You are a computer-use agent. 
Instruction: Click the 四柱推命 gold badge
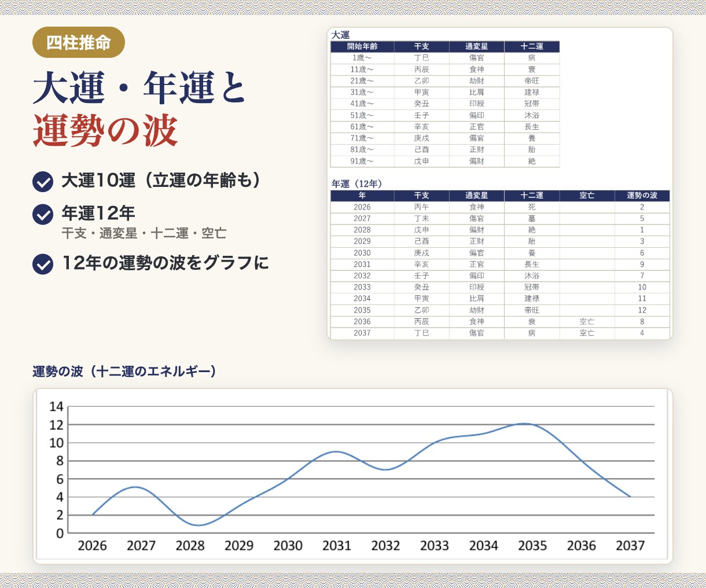(x=79, y=42)
